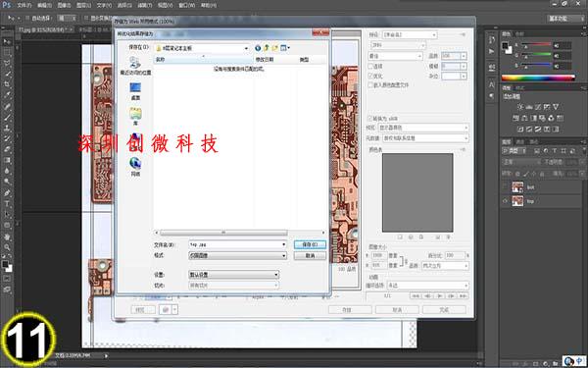Viewport: 588px width, 368px height.
Task: Select the Type tool in the toolbar
Action: [7, 204]
